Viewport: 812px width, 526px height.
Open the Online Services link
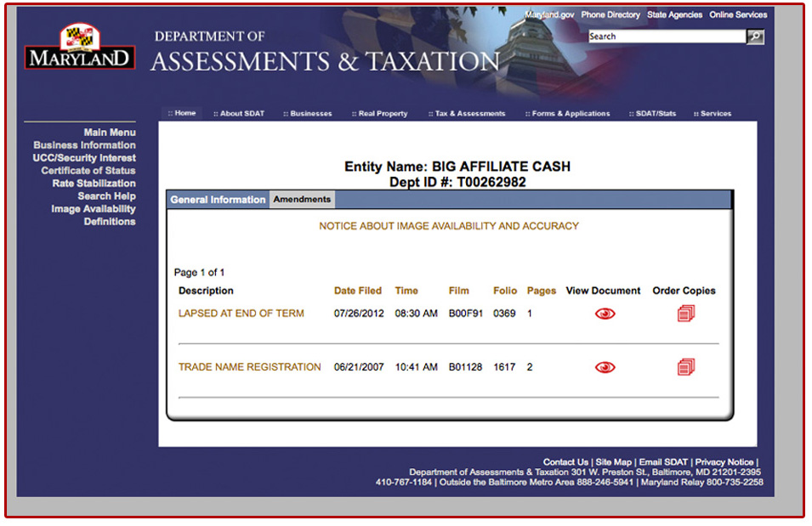click(738, 15)
